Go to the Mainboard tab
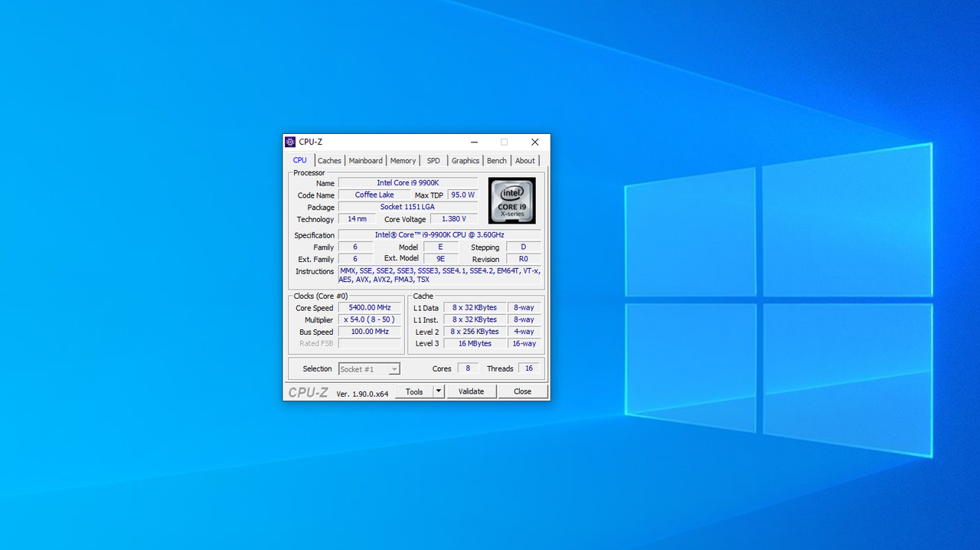This screenshot has width=980, height=550. pos(366,161)
